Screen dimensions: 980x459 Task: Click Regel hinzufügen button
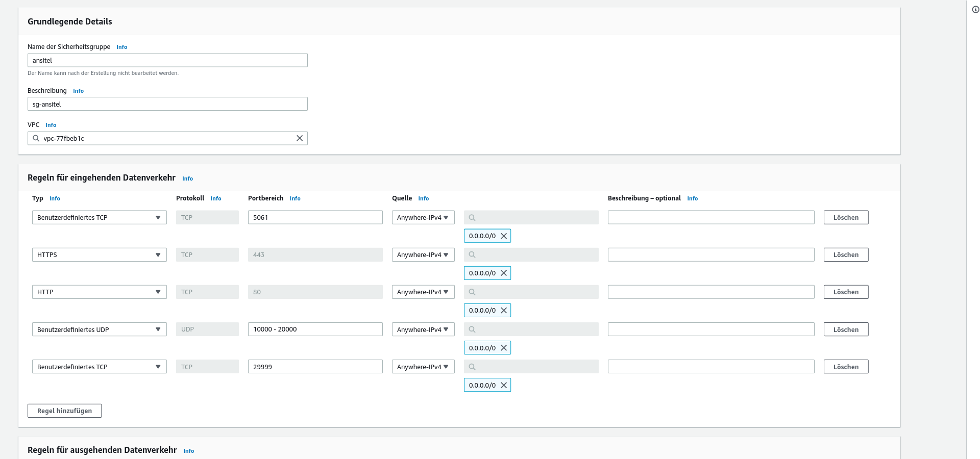tap(64, 411)
